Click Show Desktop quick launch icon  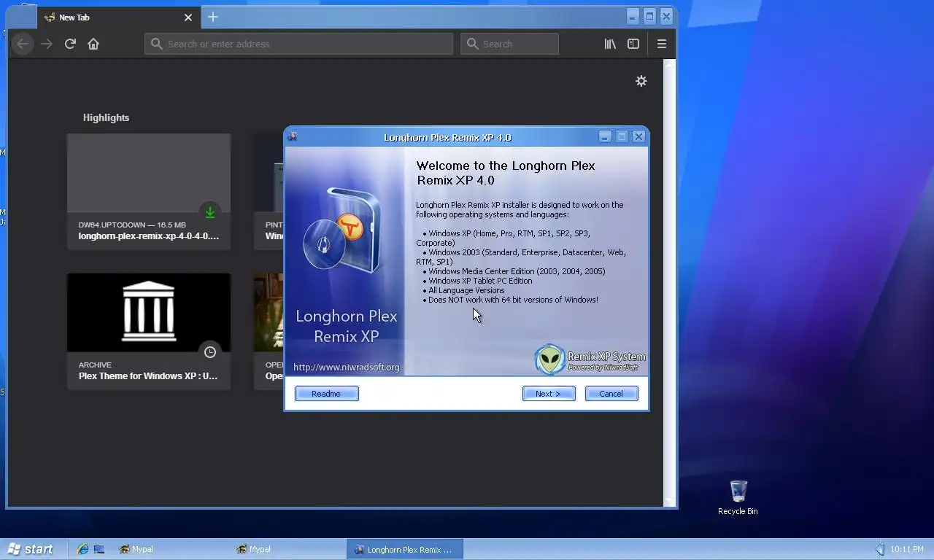coord(99,549)
